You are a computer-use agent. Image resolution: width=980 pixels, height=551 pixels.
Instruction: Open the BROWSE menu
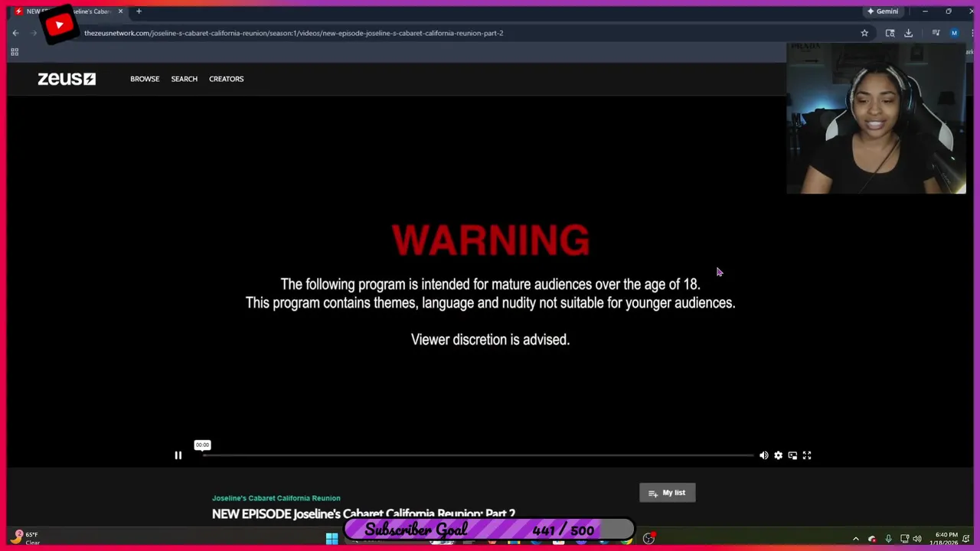(x=145, y=79)
